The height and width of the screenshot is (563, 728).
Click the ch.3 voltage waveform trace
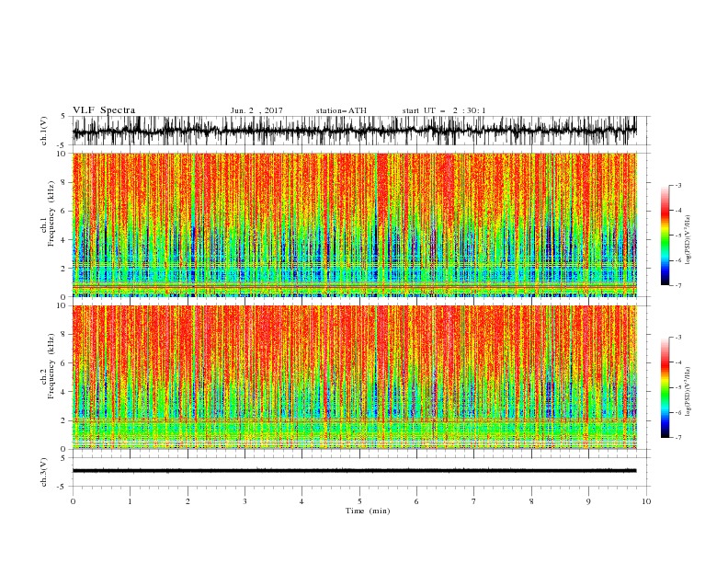[355, 471]
